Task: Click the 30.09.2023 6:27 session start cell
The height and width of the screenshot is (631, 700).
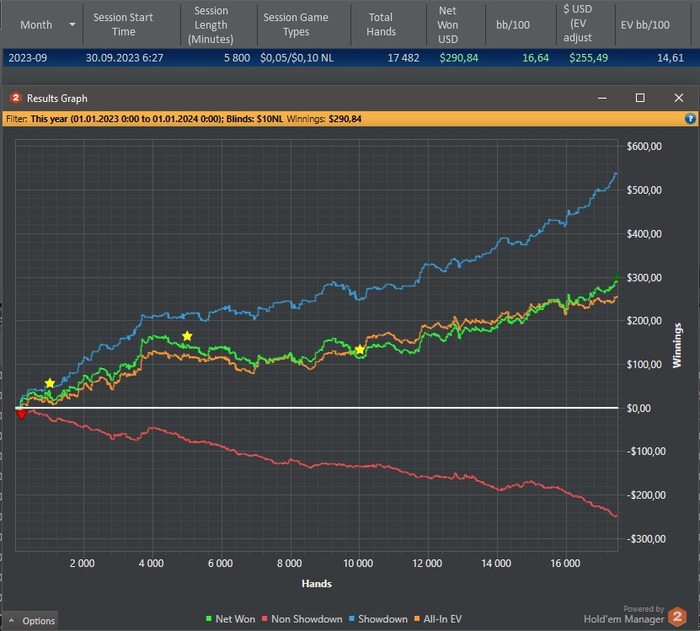Action: 125,58
